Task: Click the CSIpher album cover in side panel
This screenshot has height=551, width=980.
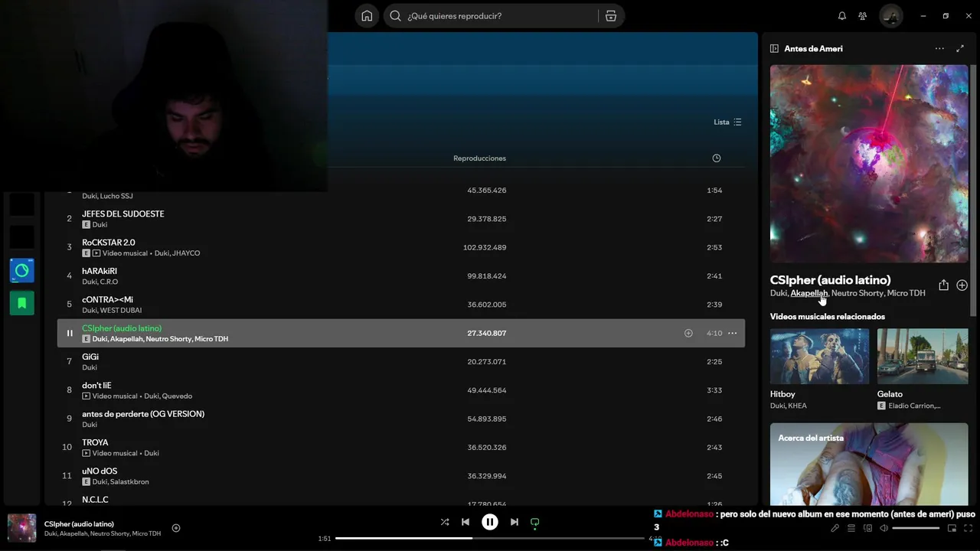Action: point(869,164)
